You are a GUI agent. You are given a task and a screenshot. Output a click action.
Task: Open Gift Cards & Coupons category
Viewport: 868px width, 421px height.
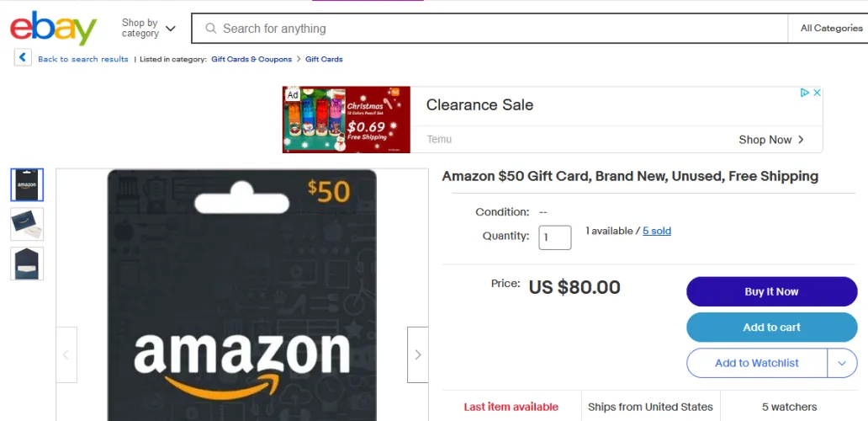click(251, 59)
